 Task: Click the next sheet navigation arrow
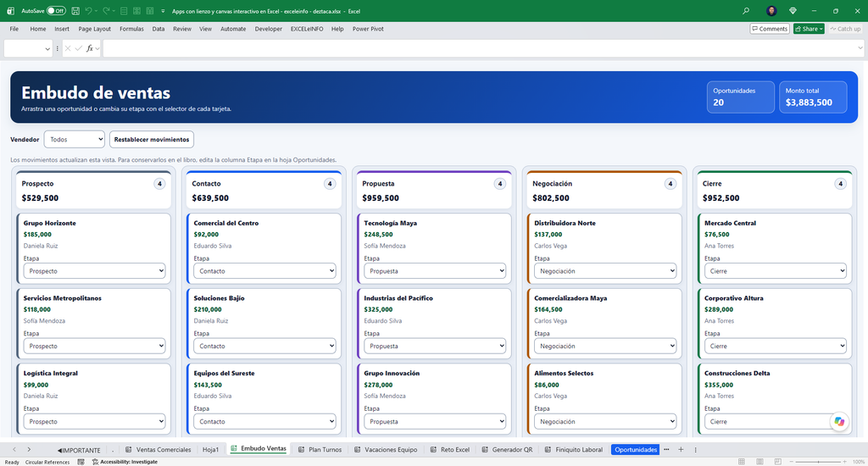(x=29, y=449)
